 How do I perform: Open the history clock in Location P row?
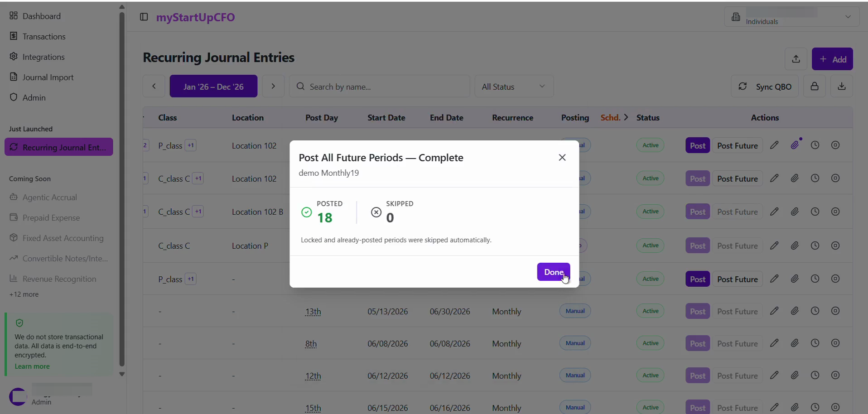(x=815, y=246)
